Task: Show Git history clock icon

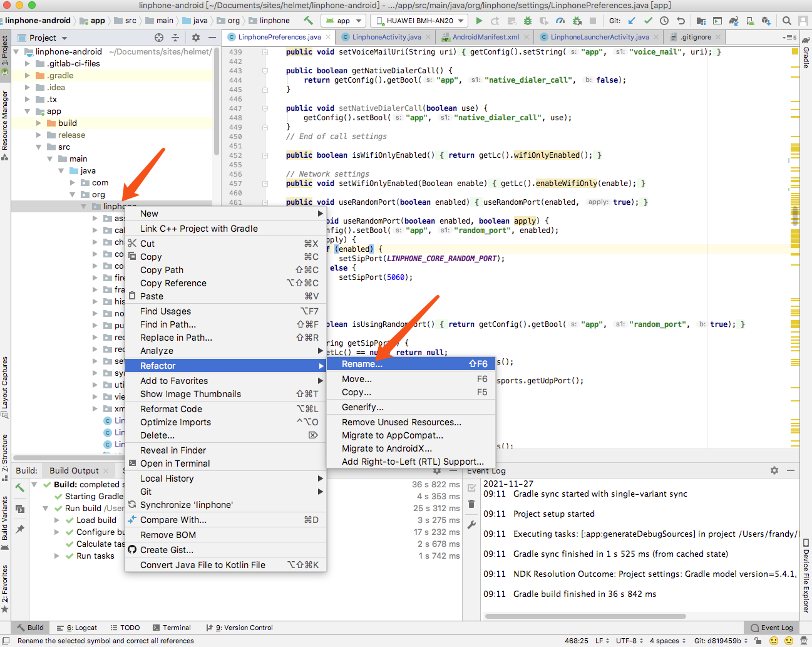Action: point(664,21)
